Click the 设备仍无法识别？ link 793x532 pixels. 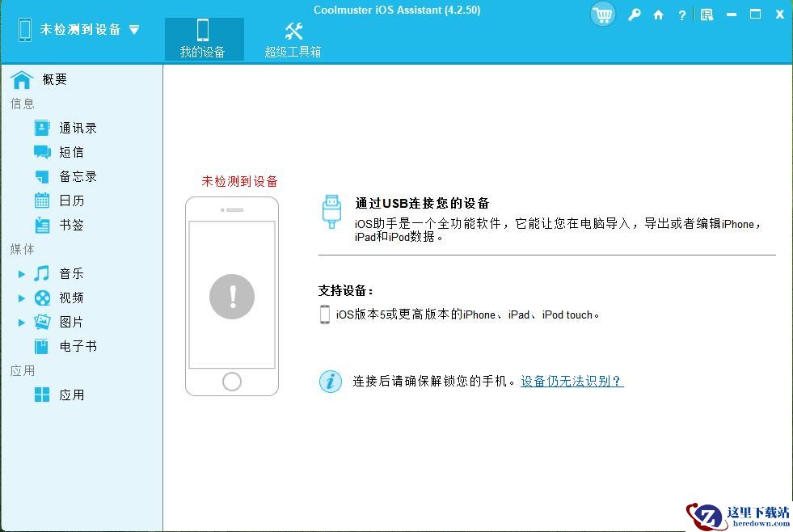click(x=572, y=381)
